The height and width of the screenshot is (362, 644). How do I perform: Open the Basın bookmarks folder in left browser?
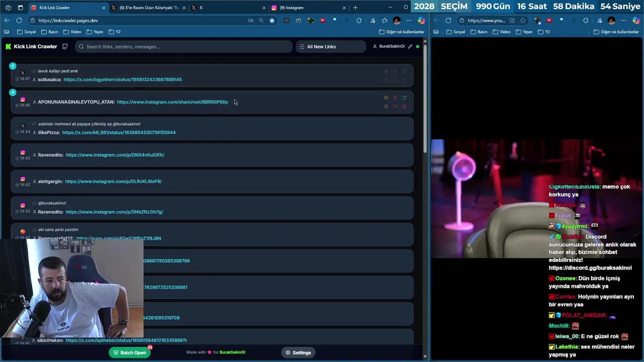tap(49, 32)
